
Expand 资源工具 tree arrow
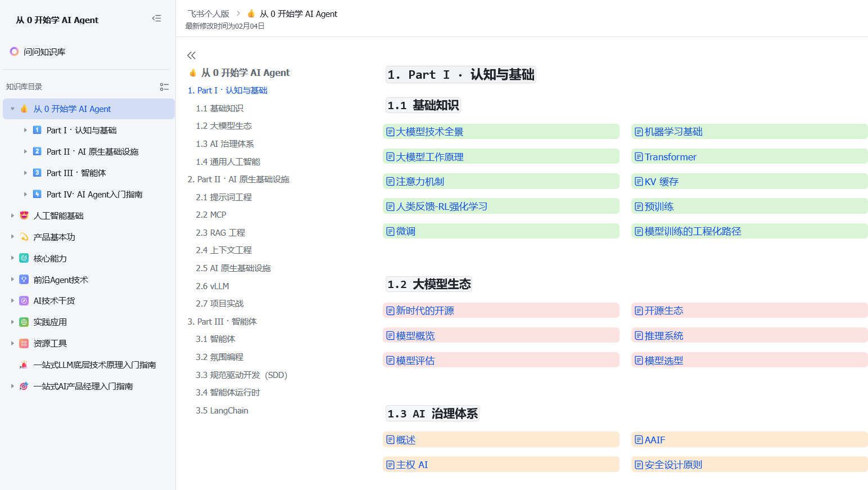12,343
